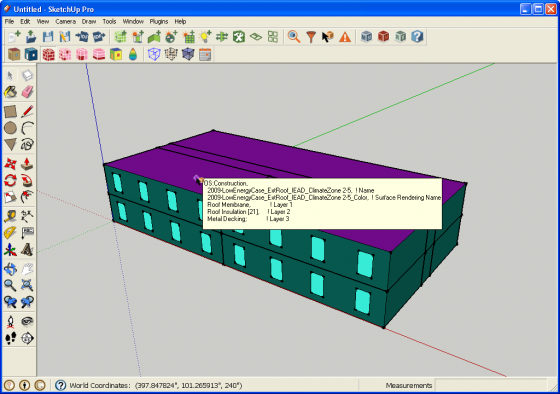
Task: Open the Camera menu
Action: tap(65, 21)
